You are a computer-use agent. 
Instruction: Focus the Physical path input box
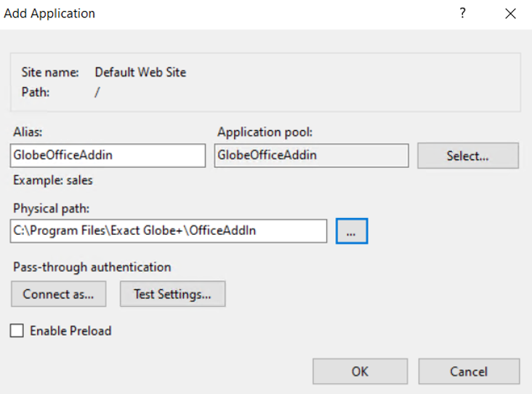169,230
